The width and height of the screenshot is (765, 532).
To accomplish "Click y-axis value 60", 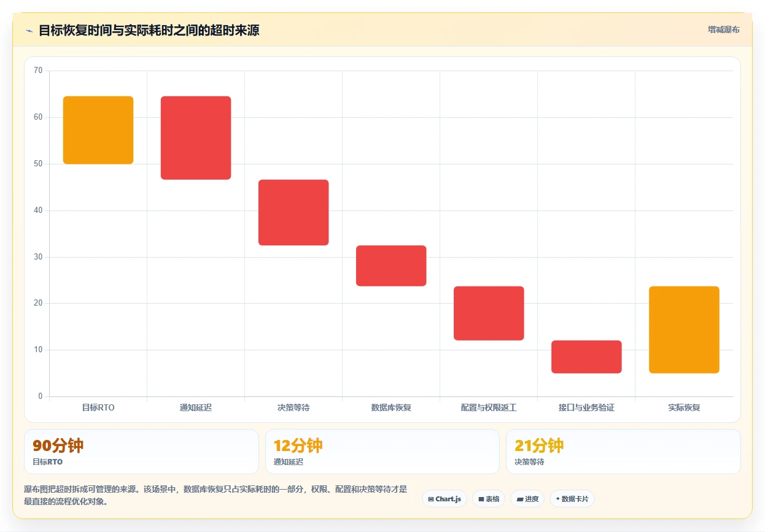I will point(38,117).
